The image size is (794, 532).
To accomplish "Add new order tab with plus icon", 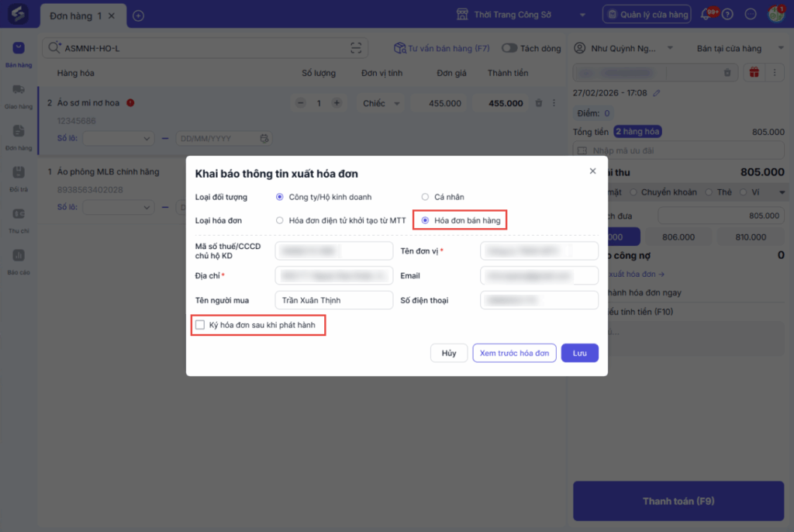I will click(x=138, y=16).
